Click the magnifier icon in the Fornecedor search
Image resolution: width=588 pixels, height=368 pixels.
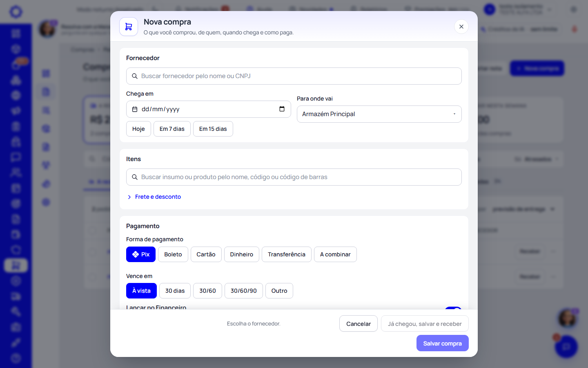(135, 76)
